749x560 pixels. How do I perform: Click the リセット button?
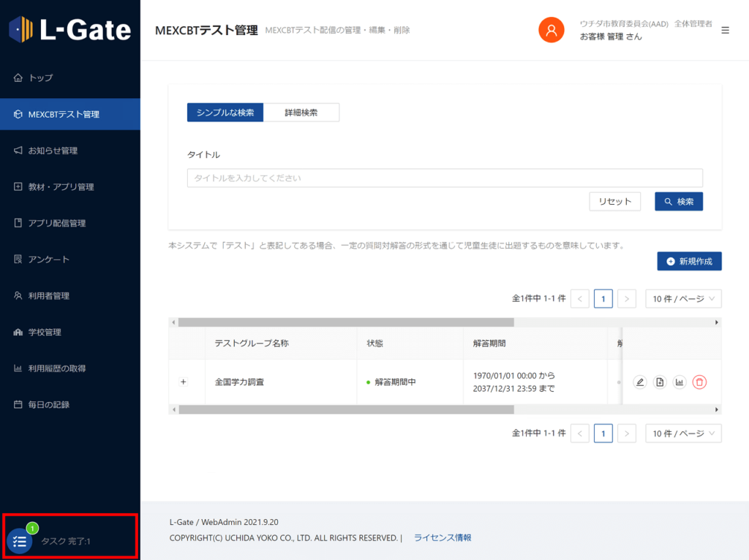point(614,202)
